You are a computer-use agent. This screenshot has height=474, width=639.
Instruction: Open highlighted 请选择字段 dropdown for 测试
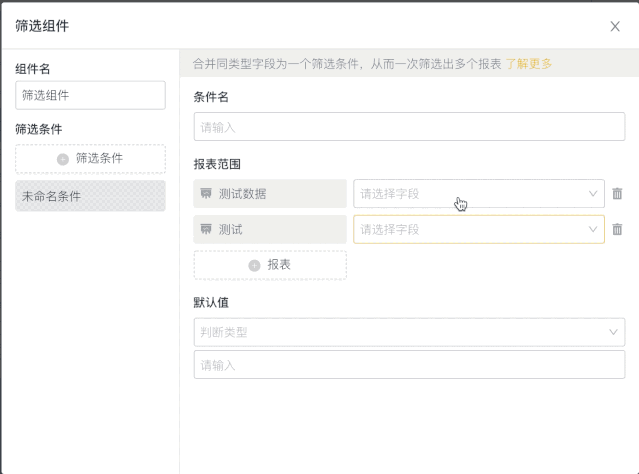(479, 229)
